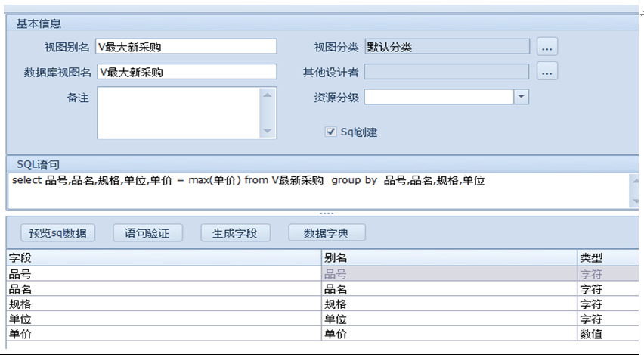644x355 pixels.
Task: Open the 资源分级 dropdown
Action: (x=521, y=97)
